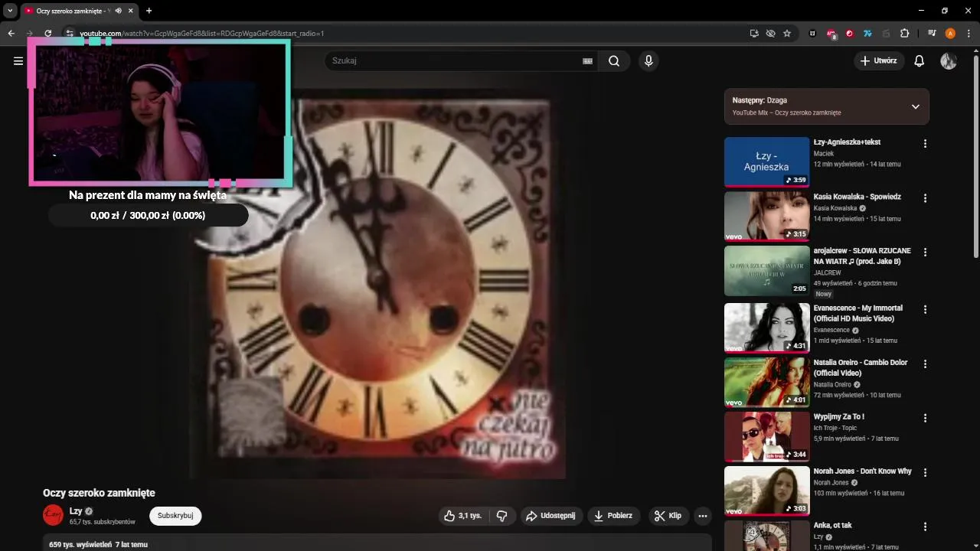The height and width of the screenshot is (551, 980).
Task: Click the video title Oczy szeroko zamknięte
Action: tap(99, 493)
